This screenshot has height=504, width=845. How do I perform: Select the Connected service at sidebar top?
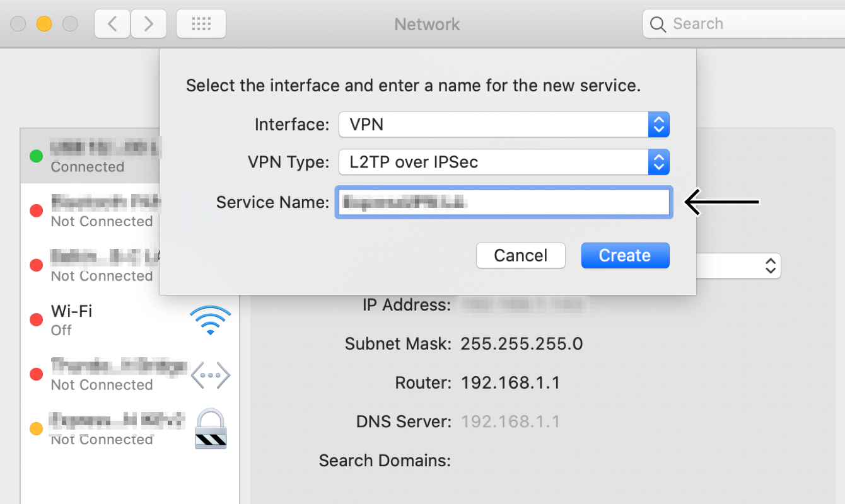pyautogui.click(x=95, y=156)
